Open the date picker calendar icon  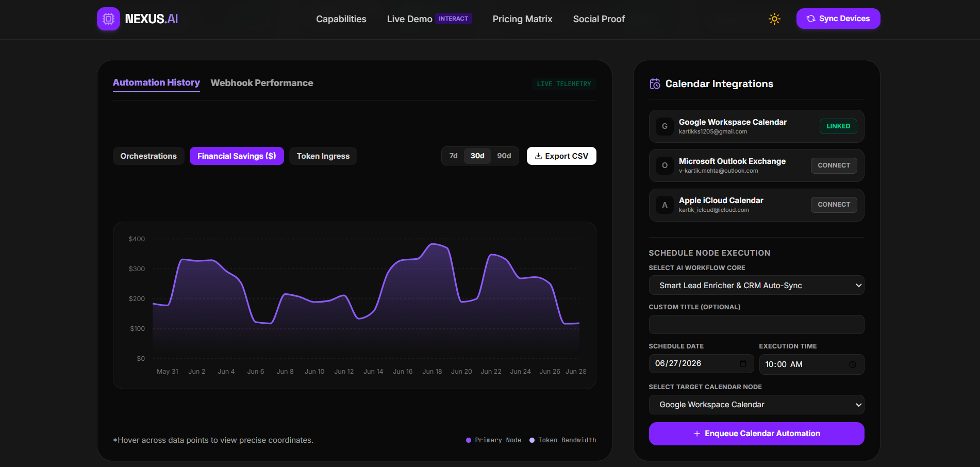click(743, 363)
